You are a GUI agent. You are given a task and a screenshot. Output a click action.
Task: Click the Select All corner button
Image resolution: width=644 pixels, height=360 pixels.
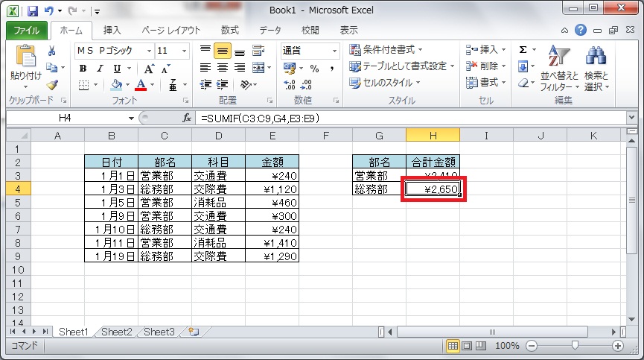pos(19,135)
